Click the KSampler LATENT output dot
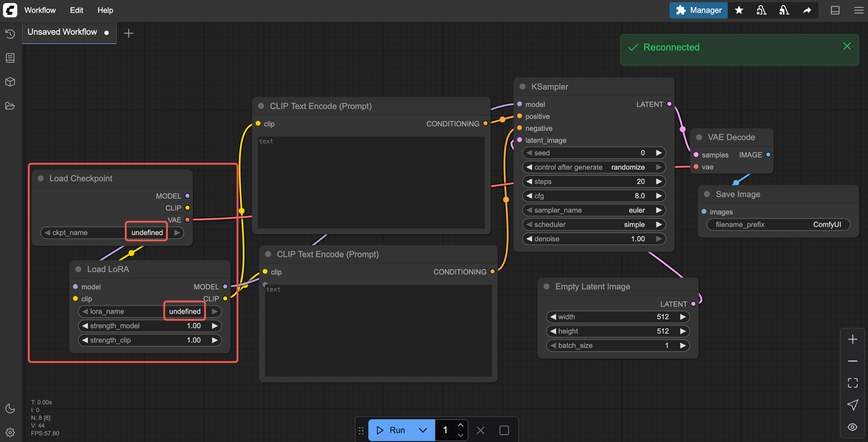This screenshot has height=442, width=868. coord(669,104)
